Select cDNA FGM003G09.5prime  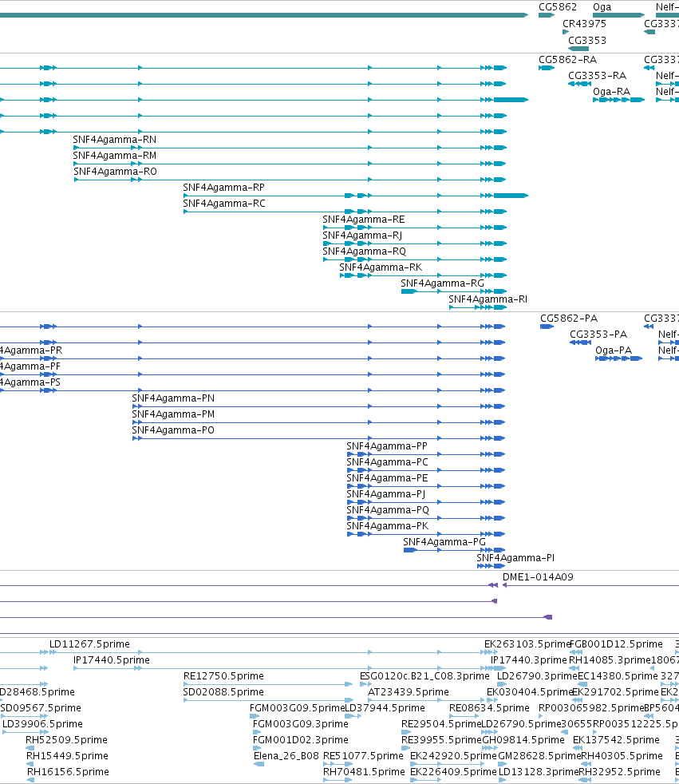pyautogui.click(x=298, y=708)
